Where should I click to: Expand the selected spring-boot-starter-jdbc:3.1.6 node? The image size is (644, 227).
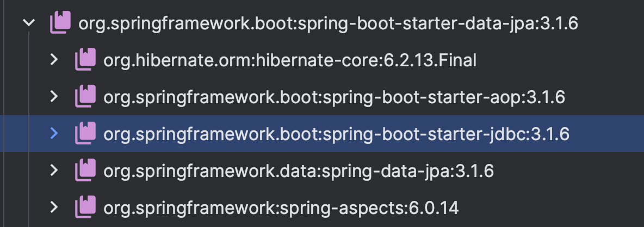click(54, 134)
